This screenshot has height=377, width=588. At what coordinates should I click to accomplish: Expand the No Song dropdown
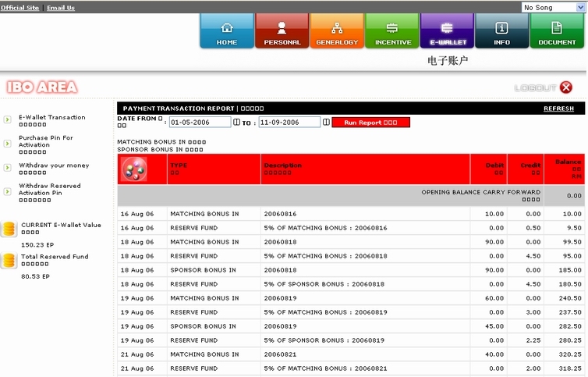(x=553, y=7)
